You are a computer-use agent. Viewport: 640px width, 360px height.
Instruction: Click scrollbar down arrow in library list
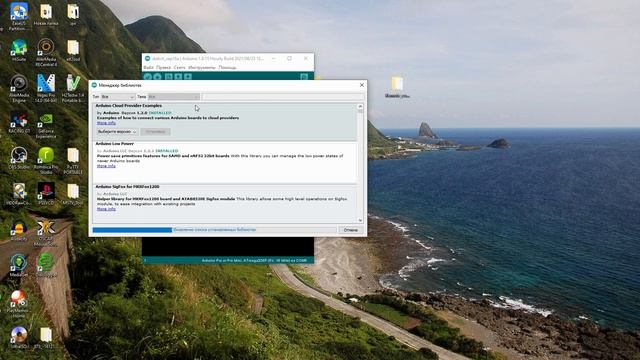pyautogui.click(x=360, y=220)
